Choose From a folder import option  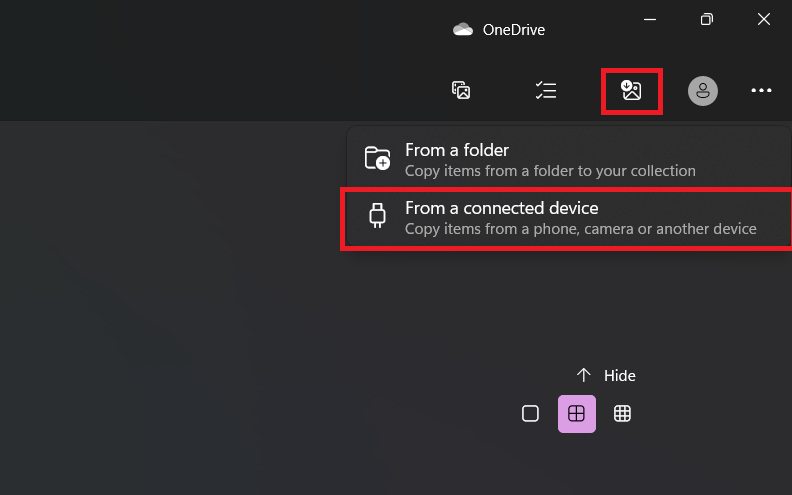[x=569, y=158]
